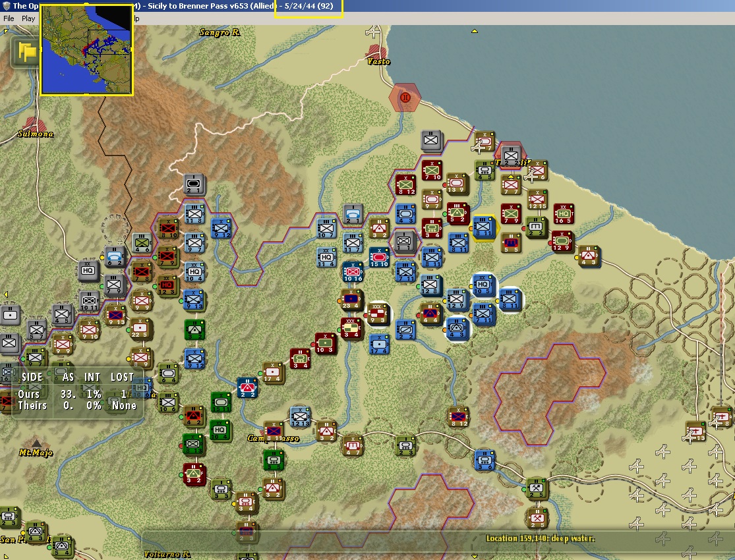Select the light blue HQ unit 11 4
The width and height of the screenshot is (735, 560).
[x=326, y=258]
